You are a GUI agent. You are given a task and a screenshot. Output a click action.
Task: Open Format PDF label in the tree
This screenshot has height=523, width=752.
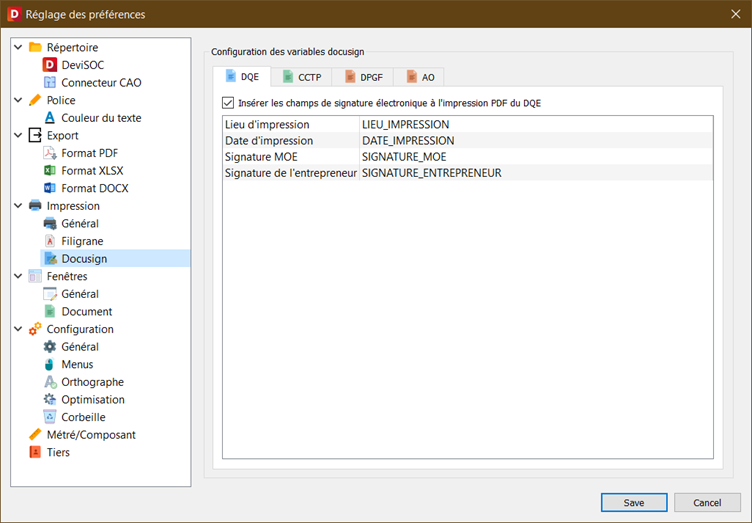pos(90,153)
